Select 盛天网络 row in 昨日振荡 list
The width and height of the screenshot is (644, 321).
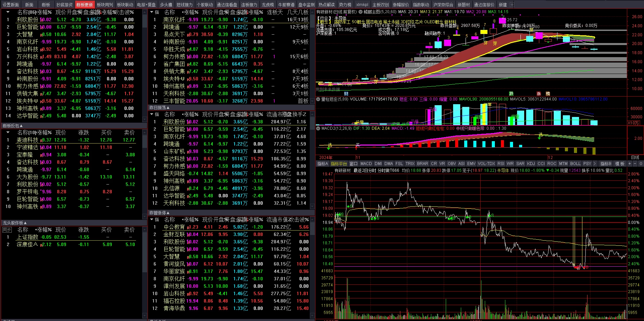(x=229, y=173)
